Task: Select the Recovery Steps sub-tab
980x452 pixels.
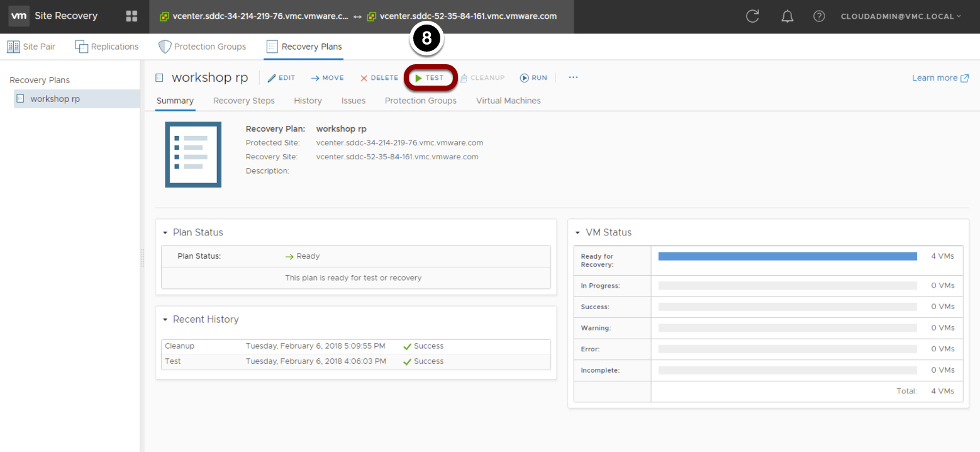Action: coord(244,101)
